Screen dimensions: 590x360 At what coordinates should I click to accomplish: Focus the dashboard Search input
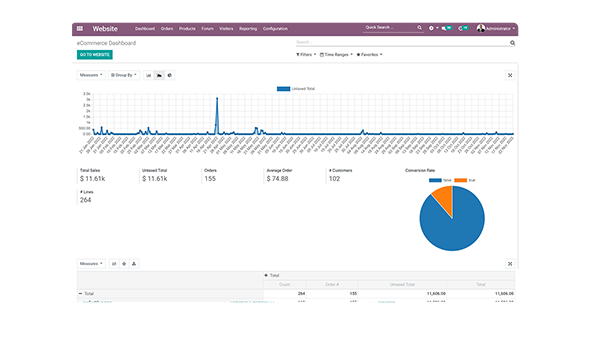tap(402, 43)
